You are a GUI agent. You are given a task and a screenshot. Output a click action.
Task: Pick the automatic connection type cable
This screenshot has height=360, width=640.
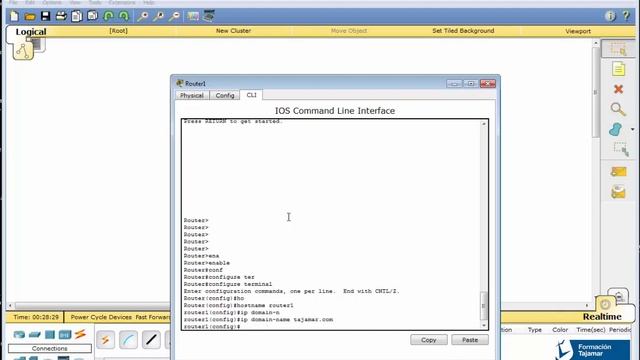105,340
